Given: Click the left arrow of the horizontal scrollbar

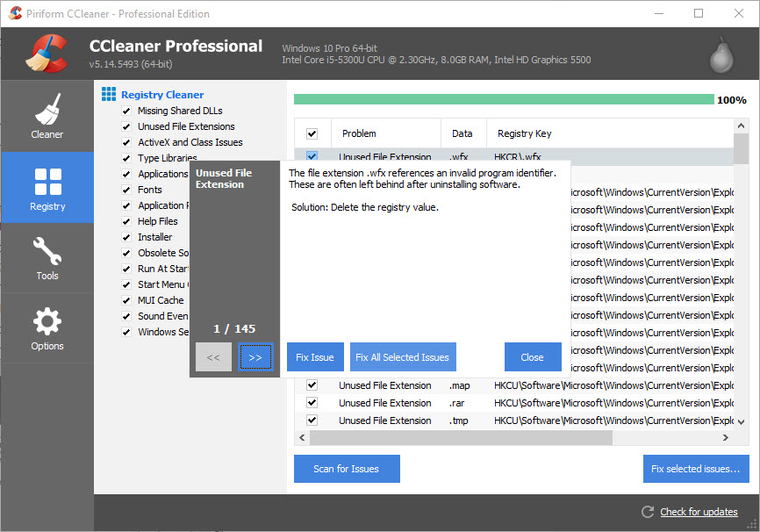Looking at the screenshot, I should (x=302, y=437).
